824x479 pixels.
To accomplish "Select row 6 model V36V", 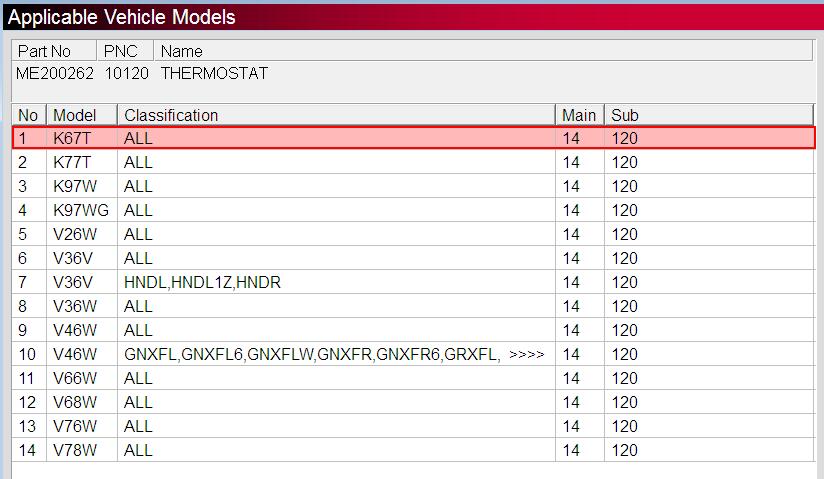I will [414, 258].
